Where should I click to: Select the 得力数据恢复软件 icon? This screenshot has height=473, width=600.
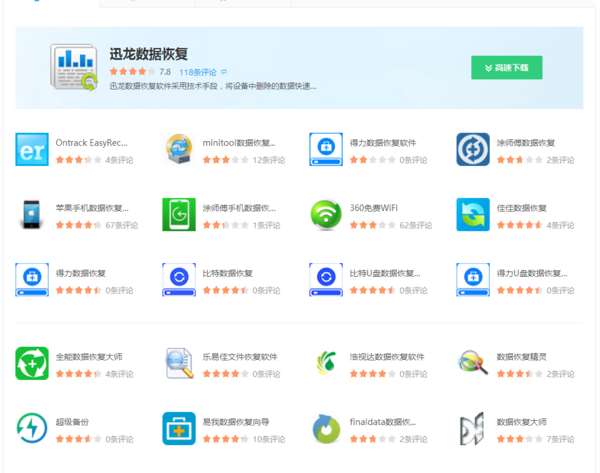(x=326, y=149)
